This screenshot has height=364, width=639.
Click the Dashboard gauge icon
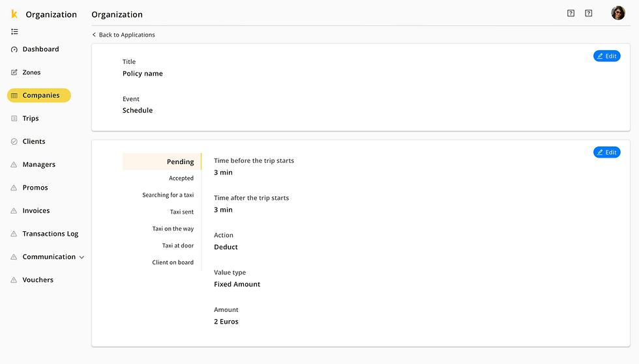tap(14, 49)
